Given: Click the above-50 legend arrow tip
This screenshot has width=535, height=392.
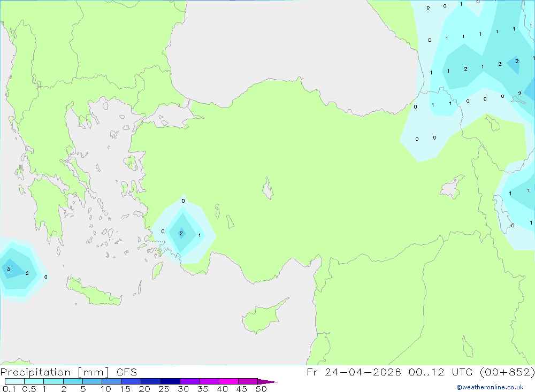Looking at the screenshot, I should (x=267, y=382).
